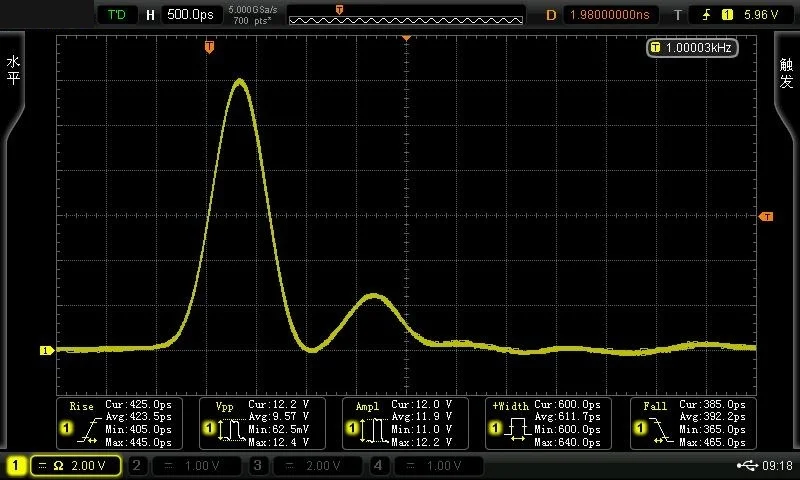Click channel 1 badge in Vpp box
This screenshot has width=800, height=480.
(209, 427)
